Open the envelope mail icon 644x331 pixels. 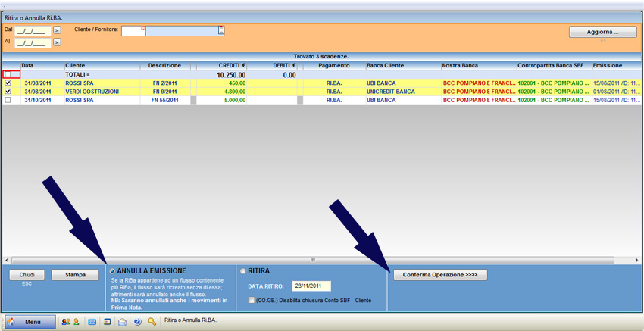pos(122,322)
